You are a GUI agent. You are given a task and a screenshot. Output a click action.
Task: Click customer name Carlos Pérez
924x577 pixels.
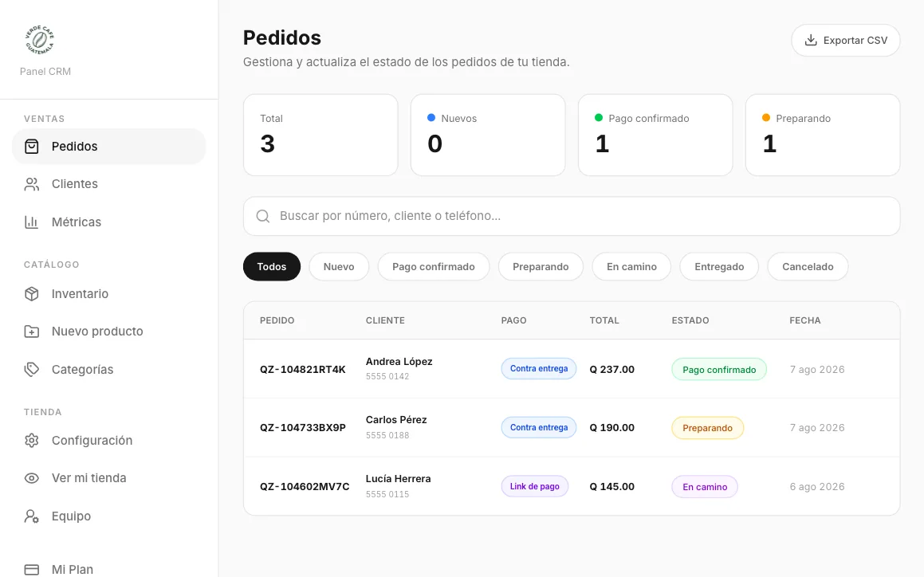tap(396, 420)
